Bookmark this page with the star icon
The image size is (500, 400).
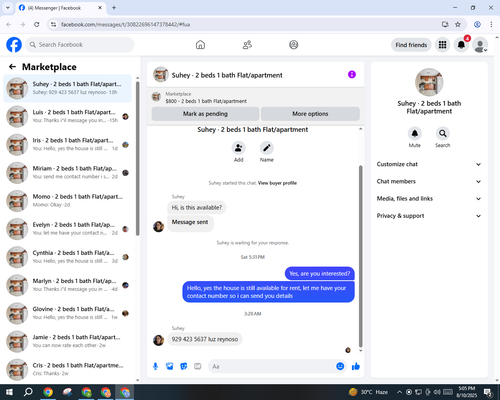tap(458, 24)
